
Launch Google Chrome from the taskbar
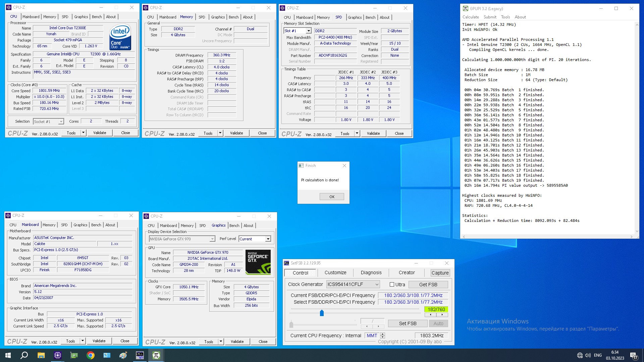click(x=91, y=355)
